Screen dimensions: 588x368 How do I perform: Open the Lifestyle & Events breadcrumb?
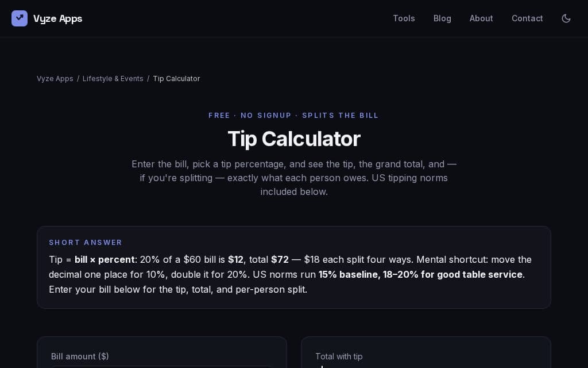coord(113,78)
